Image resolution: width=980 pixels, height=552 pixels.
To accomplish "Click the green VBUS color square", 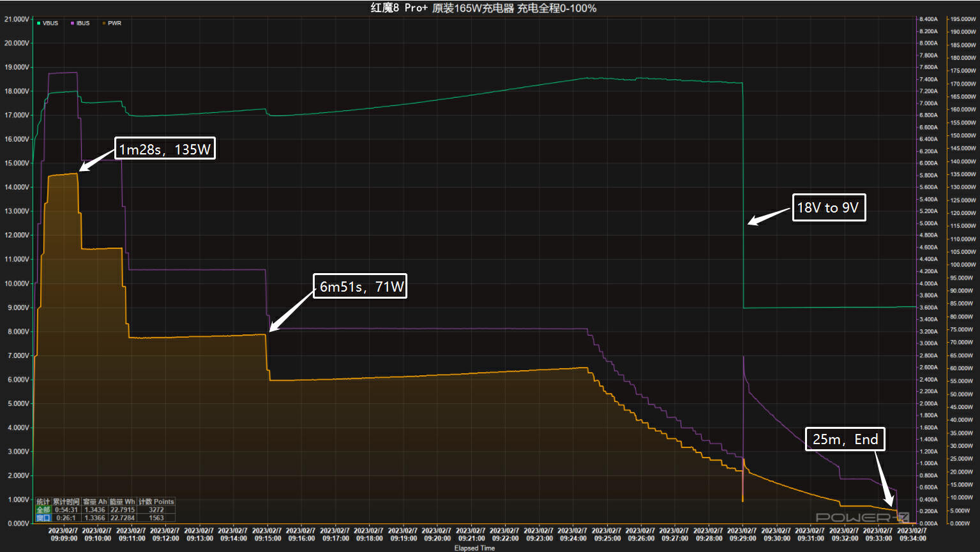I will tap(39, 23).
